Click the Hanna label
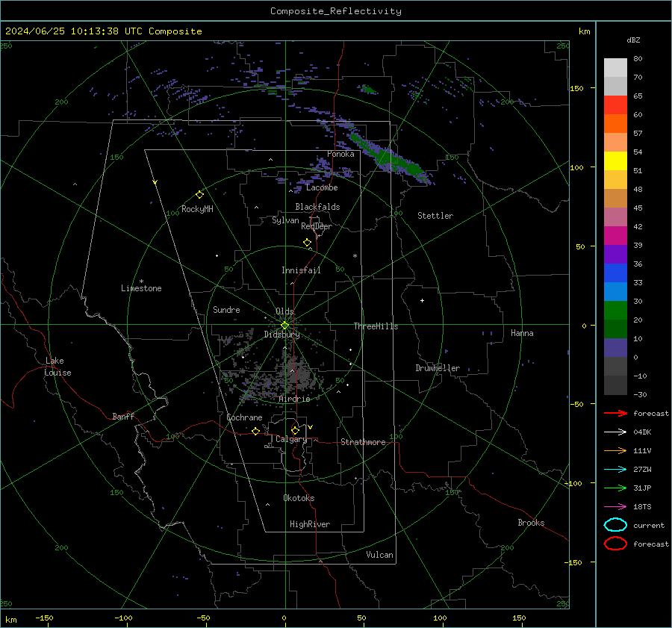 pos(522,333)
